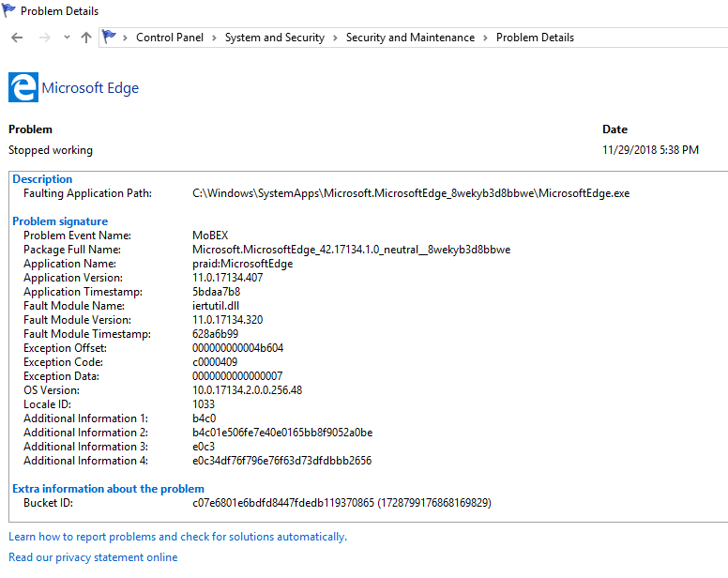Click the forward navigation arrow
This screenshot has width=728, height=578.
pos(45,38)
